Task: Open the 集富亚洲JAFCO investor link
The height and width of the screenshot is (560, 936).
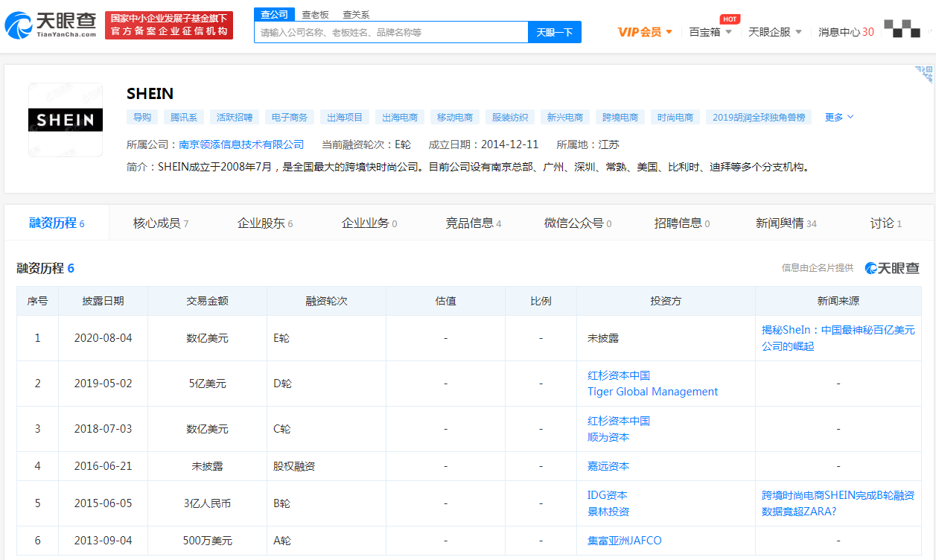Action: click(624, 541)
